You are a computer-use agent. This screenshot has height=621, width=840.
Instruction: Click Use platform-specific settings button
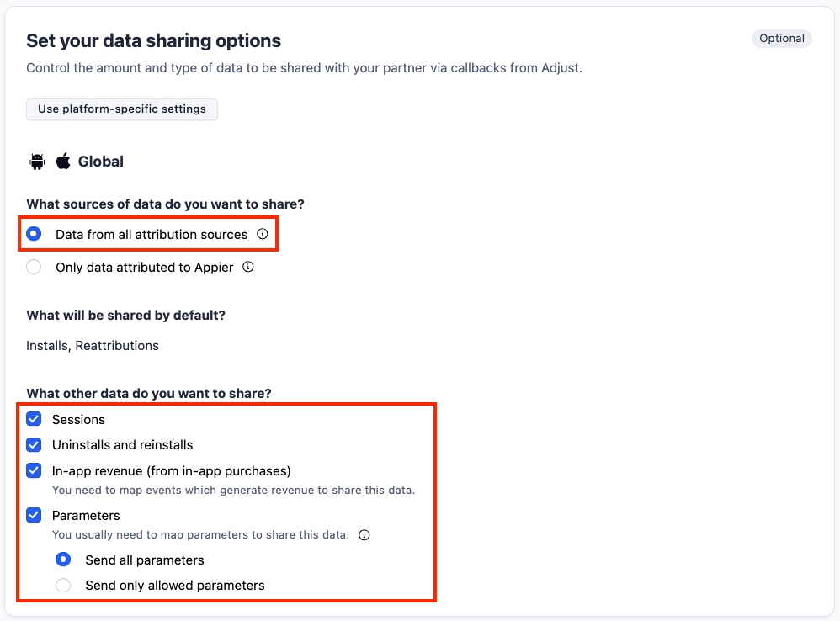coord(122,109)
